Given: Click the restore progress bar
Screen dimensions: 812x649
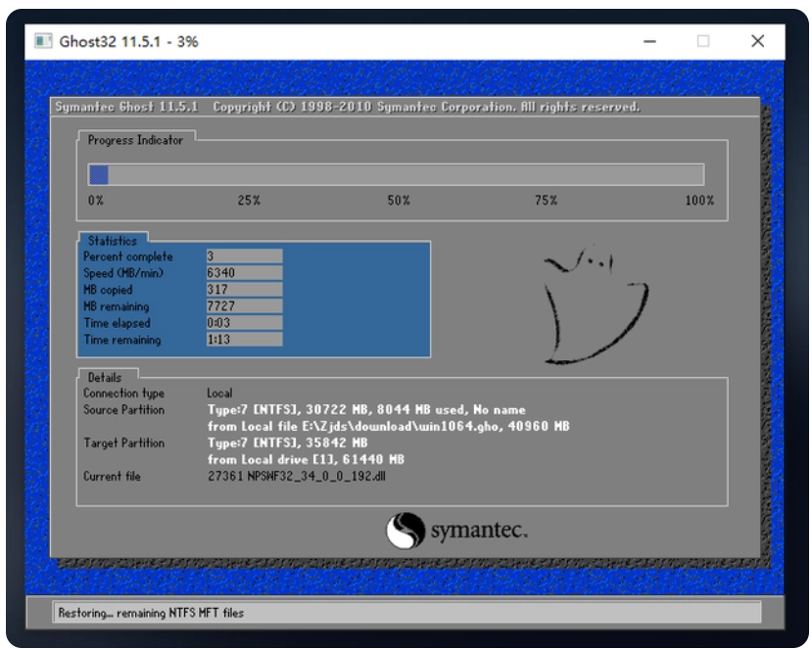Looking at the screenshot, I should 396,174.
